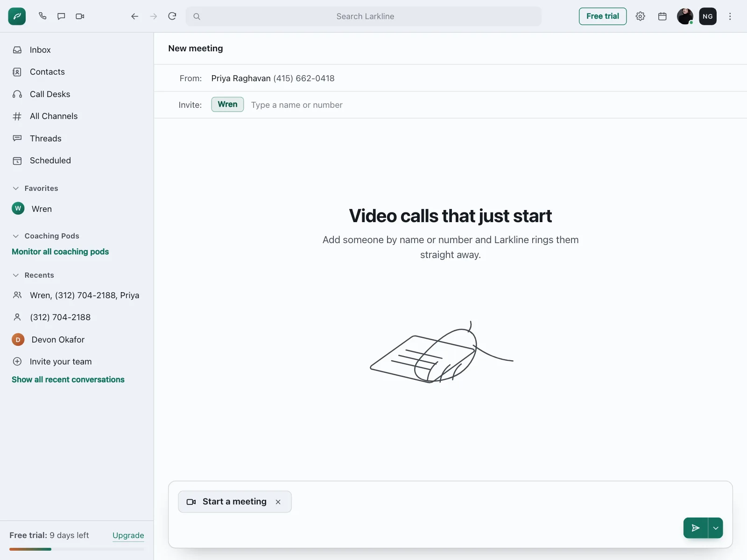The width and height of the screenshot is (747, 560).
Task: Click the Wren invitee chip
Action: pyautogui.click(x=227, y=105)
